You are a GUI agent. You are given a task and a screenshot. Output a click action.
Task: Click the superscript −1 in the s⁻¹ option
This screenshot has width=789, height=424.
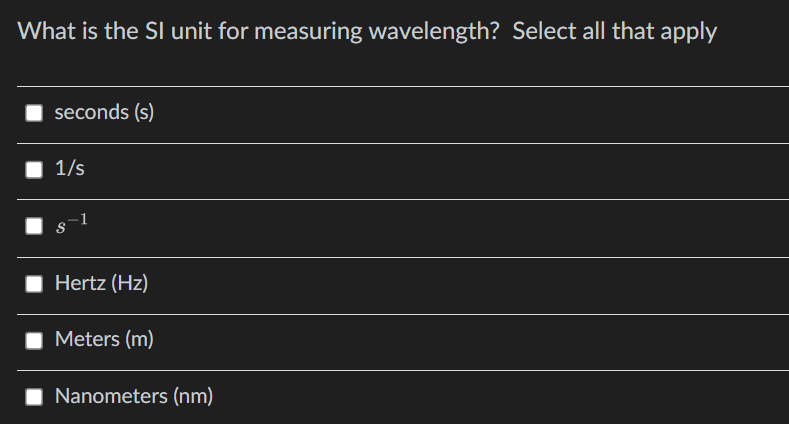pyautogui.click(x=81, y=221)
